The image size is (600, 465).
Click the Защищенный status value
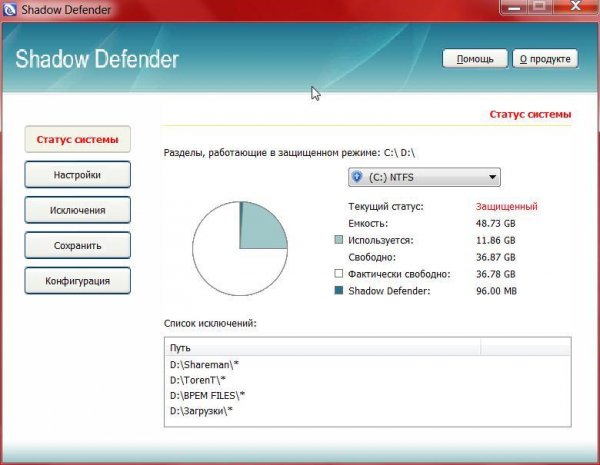[507, 207]
